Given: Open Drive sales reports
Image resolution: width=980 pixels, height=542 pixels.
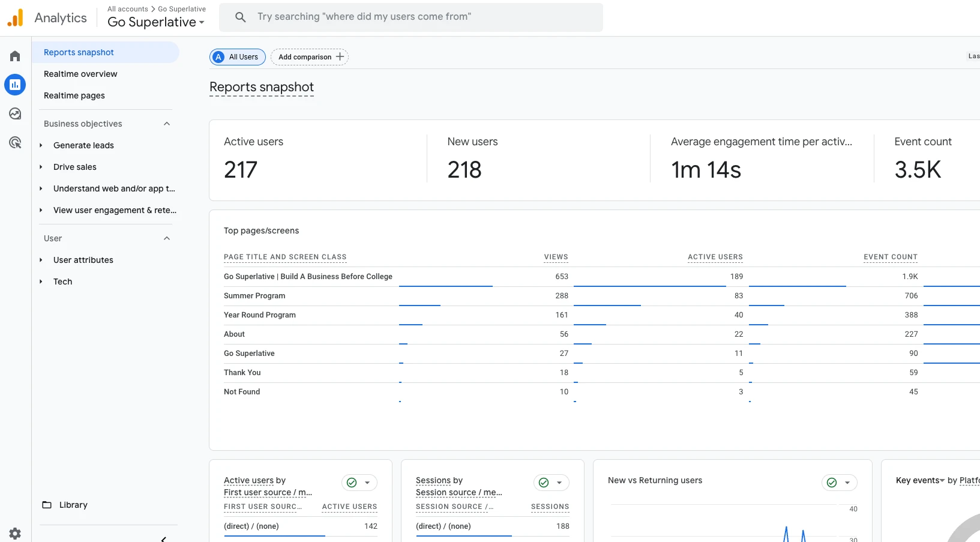Looking at the screenshot, I should point(75,167).
